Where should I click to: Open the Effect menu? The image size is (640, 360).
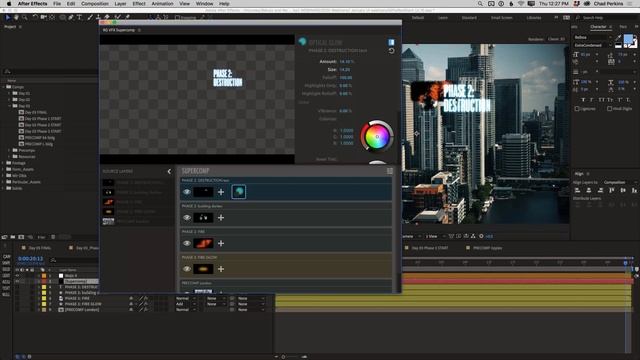(x=139, y=4)
